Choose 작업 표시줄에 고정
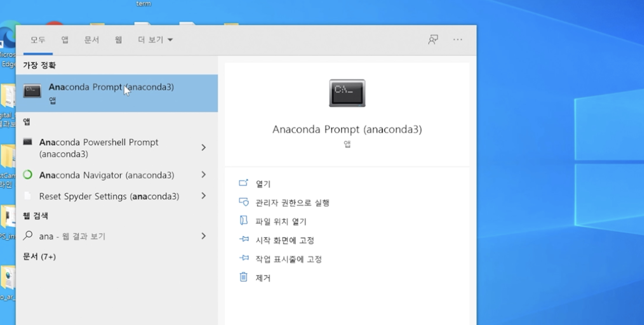644x325 pixels. (x=288, y=259)
